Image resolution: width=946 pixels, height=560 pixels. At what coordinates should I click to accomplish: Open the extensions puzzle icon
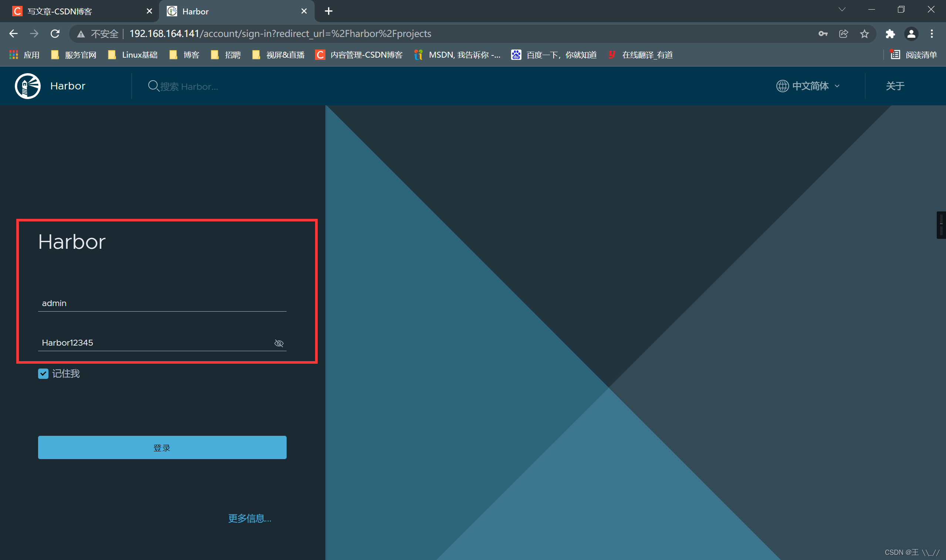point(890,34)
